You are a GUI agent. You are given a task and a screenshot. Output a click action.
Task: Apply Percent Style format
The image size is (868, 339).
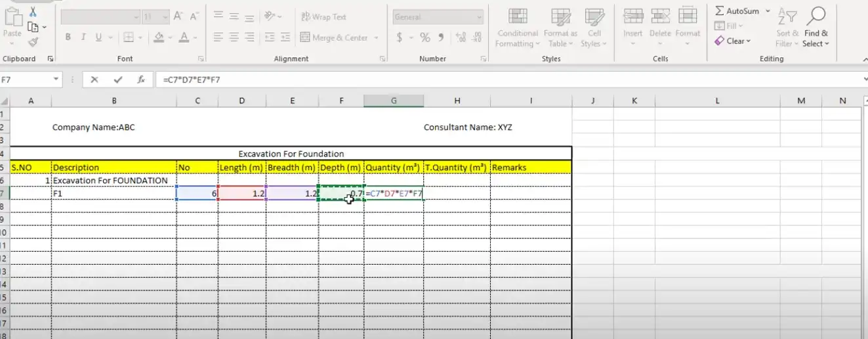(425, 37)
